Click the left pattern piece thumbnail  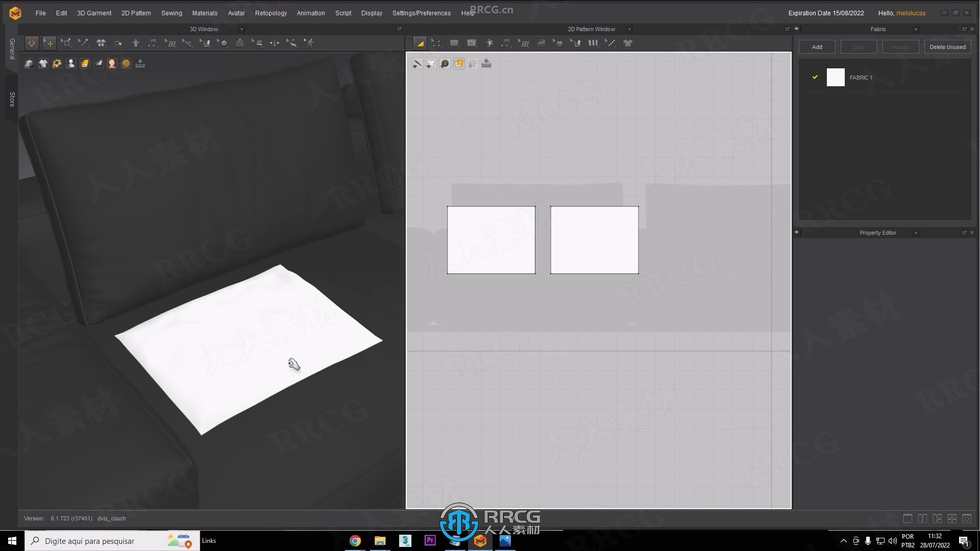point(492,239)
